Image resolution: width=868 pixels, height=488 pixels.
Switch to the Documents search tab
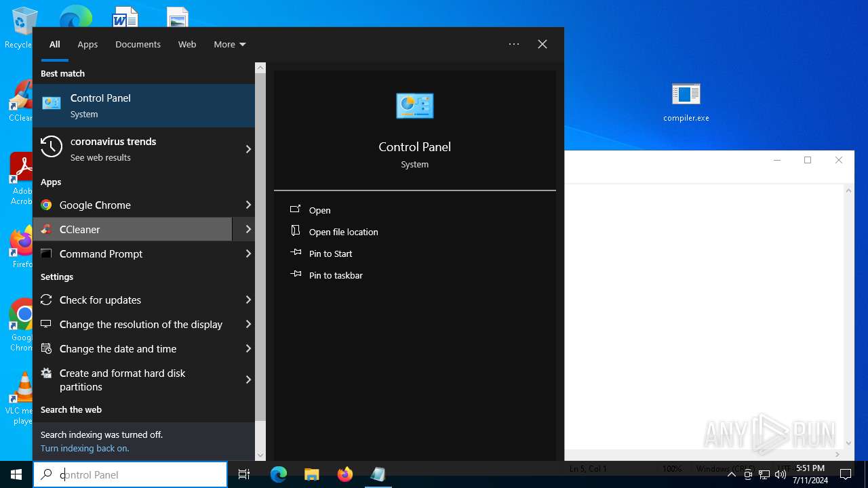pyautogui.click(x=138, y=44)
